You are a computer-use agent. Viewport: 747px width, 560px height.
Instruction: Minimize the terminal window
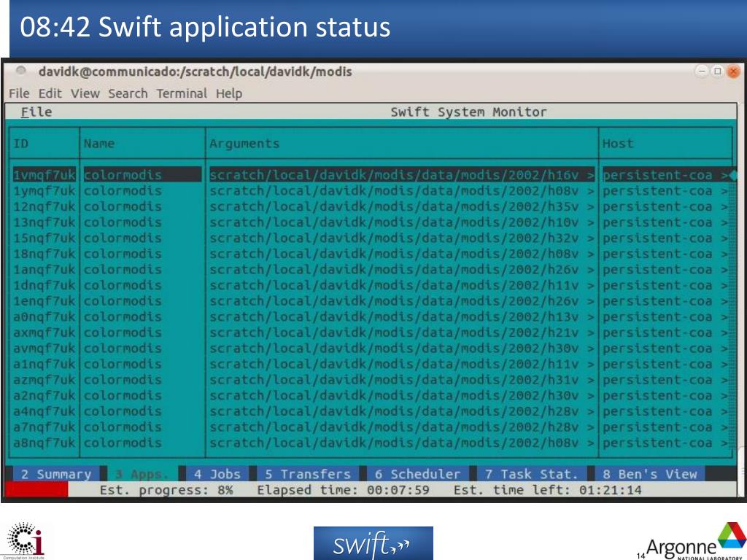(702, 71)
